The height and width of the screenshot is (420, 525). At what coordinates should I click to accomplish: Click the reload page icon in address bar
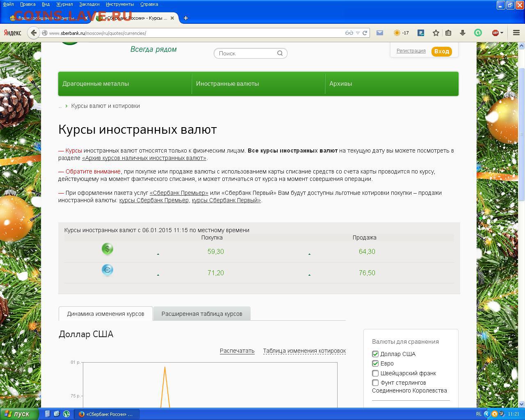[365, 33]
